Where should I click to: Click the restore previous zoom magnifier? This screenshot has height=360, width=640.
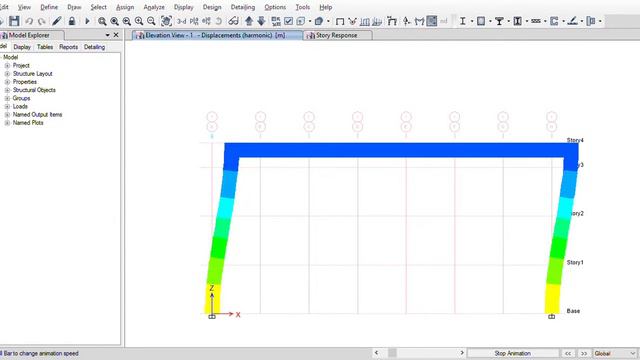pyautogui.click(x=127, y=21)
